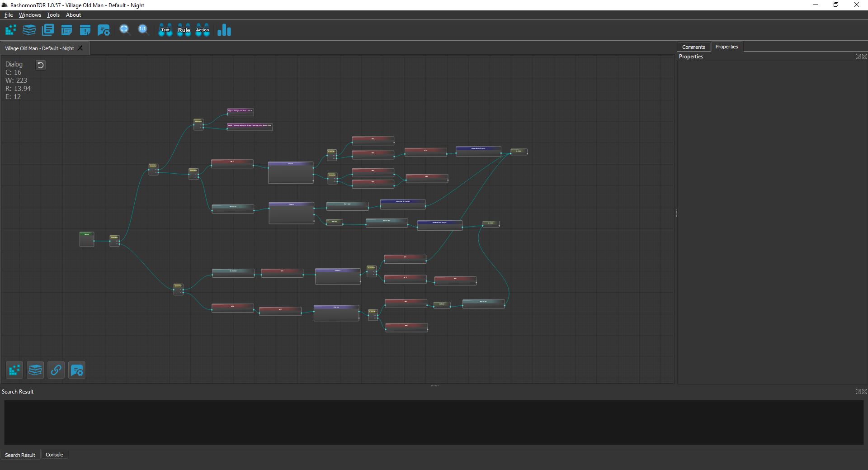The height and width of the screenshot is (470, 868).
Task: Click the chain link icon at the canvas bottom
Action: coord(56,370)
